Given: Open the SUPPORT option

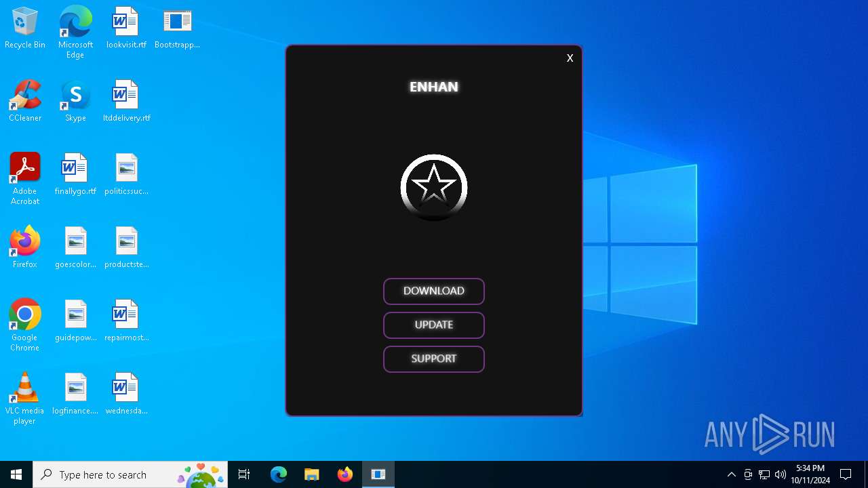Looking at the screenshot, I should pos(434,359).
